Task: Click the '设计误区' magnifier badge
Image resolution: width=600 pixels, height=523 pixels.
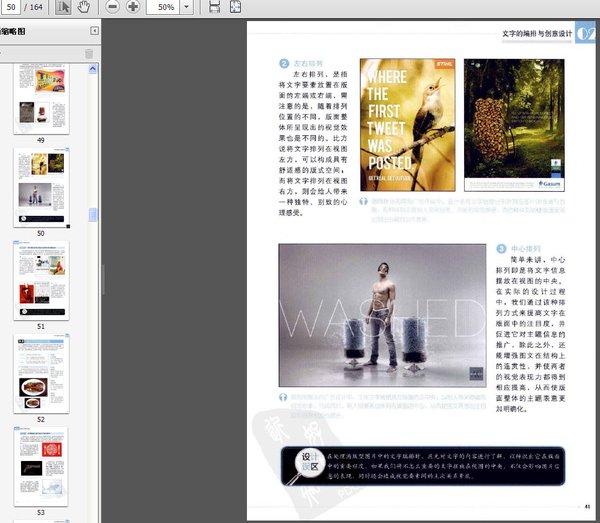Action: pyautogui.click(x=310, y=462)
